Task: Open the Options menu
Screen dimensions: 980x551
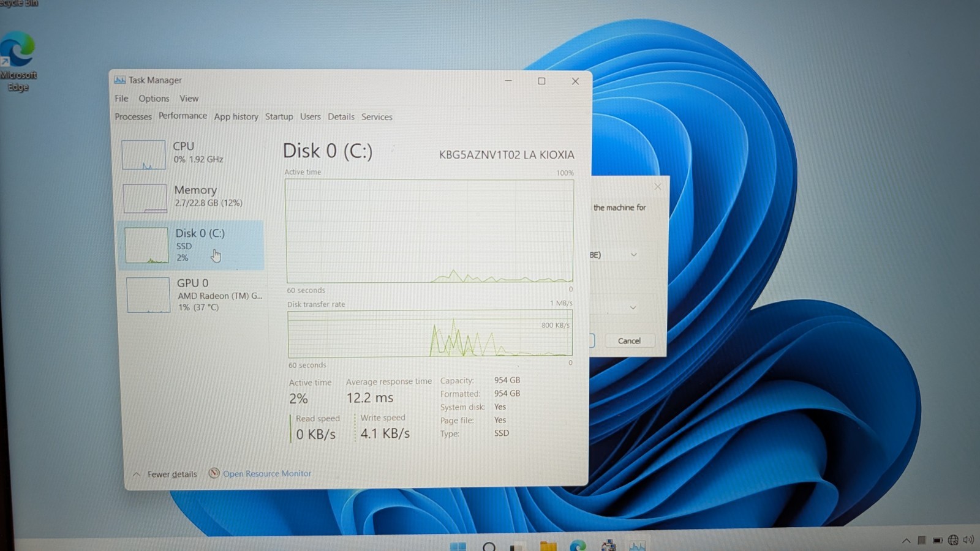Action: tap(154, 99)
